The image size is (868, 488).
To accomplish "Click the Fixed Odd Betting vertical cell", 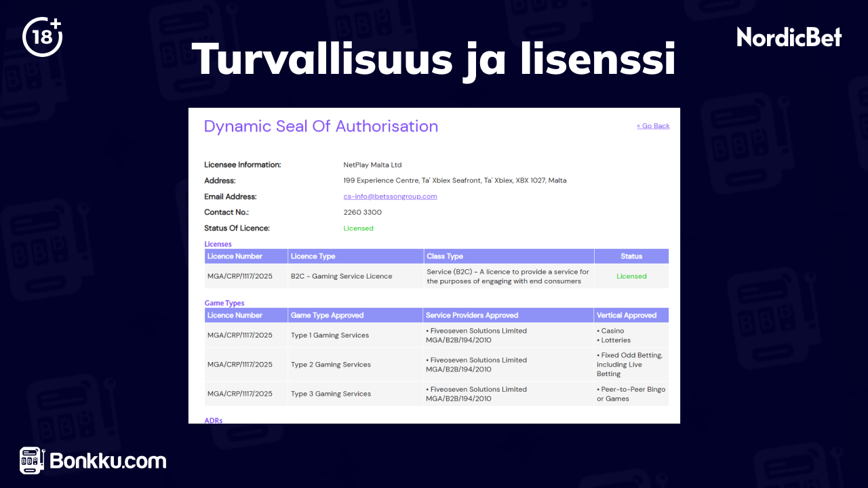I will [630, 365].
